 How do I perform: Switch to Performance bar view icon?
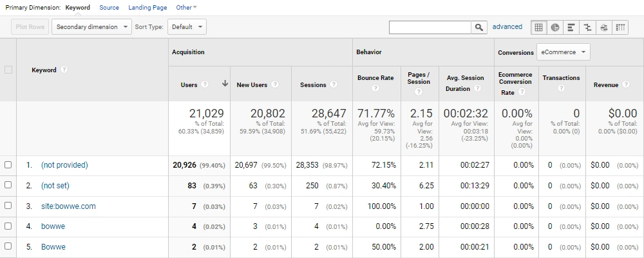tap(571, 27)
